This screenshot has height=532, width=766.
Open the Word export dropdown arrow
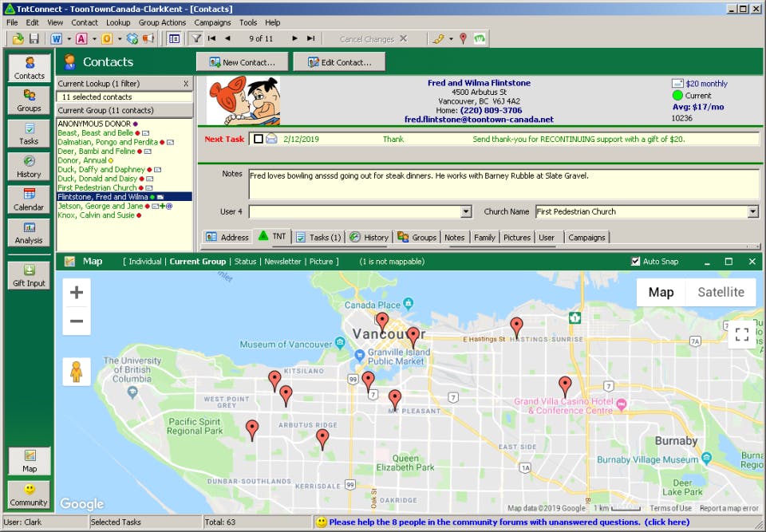point(69,38)
